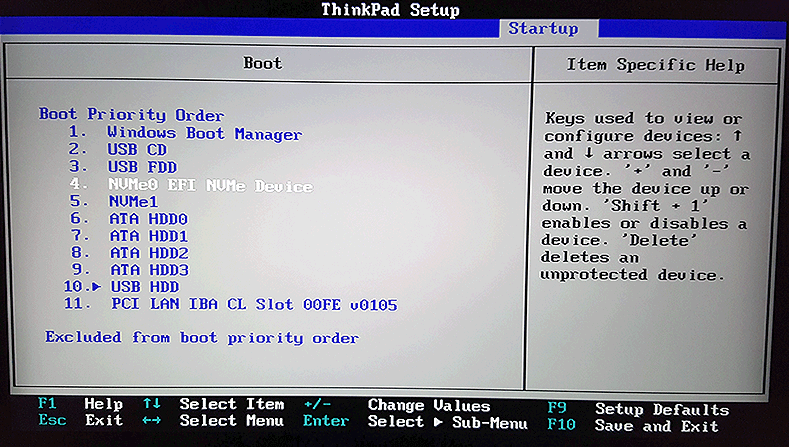The width and height of the screenshot is (789, 447).
Task: Select the ATA HDD0 boot entry
Action: click(x=149, y=219)
